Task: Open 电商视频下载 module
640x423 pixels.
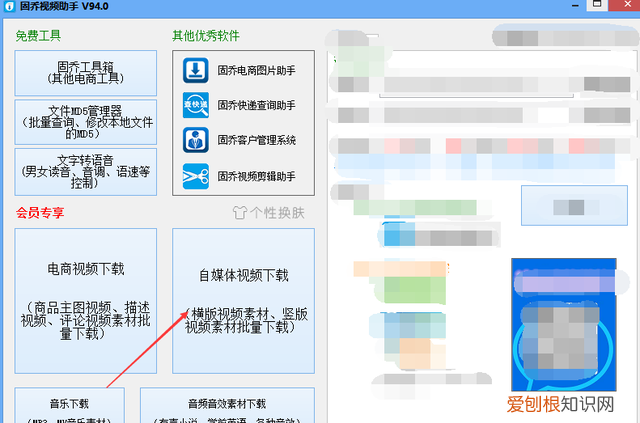Action: 86,300
